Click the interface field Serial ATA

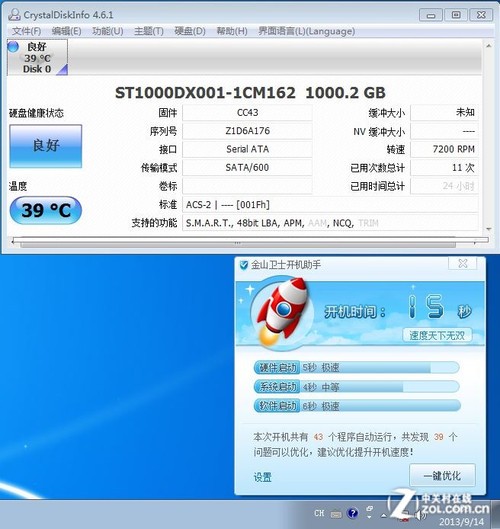[x=247, y=149]
